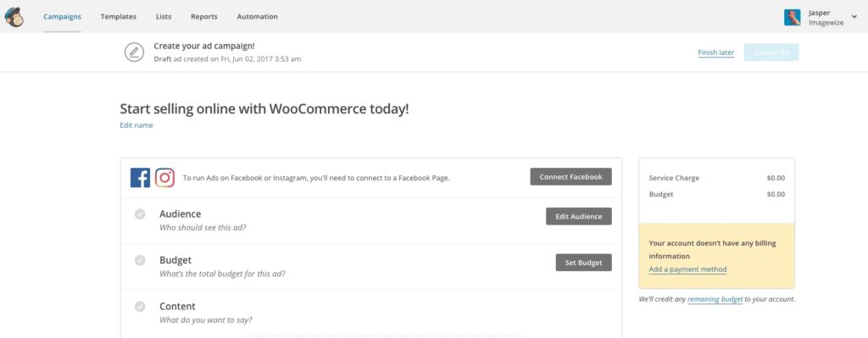Click the Imagewize account name
Screen dimensions: 868x338
(826, 23)
